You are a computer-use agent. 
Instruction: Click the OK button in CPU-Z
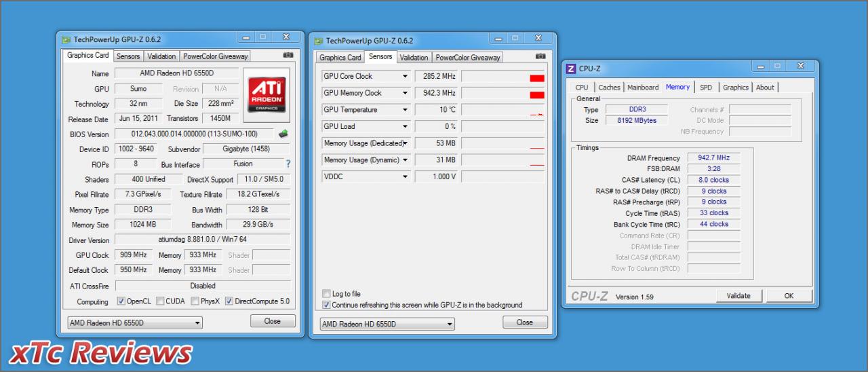click(x=789, y=295)
